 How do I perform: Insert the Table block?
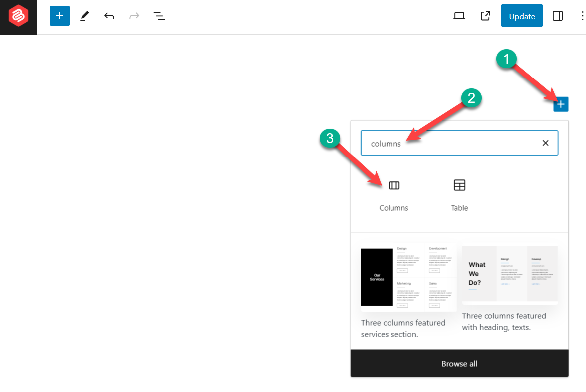point(459,194)
